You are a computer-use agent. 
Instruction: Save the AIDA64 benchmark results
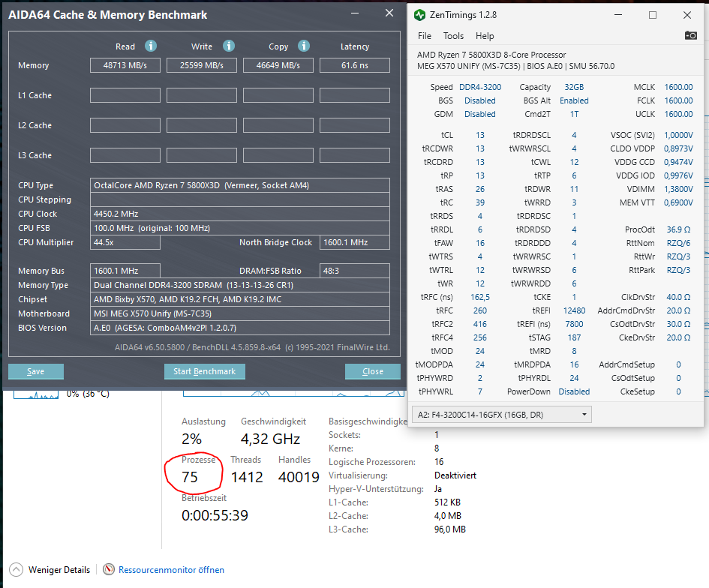36,371
